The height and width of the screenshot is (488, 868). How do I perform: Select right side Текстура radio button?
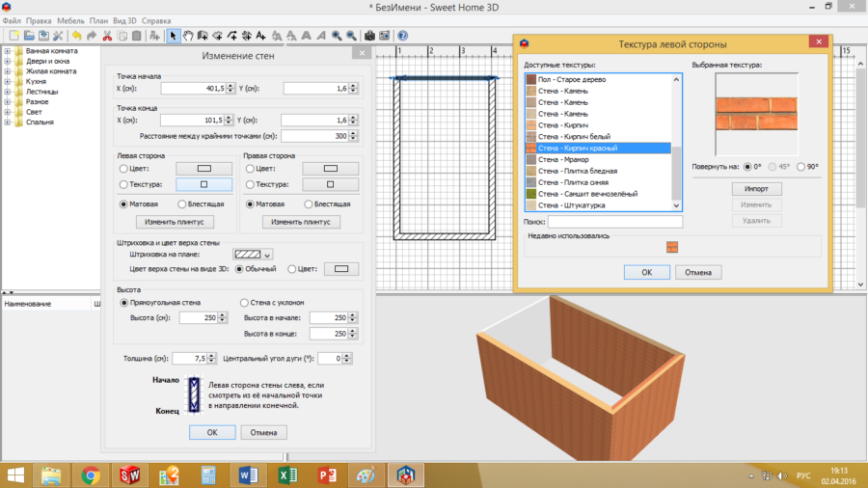pyautogui.click(x=250, y=184)
